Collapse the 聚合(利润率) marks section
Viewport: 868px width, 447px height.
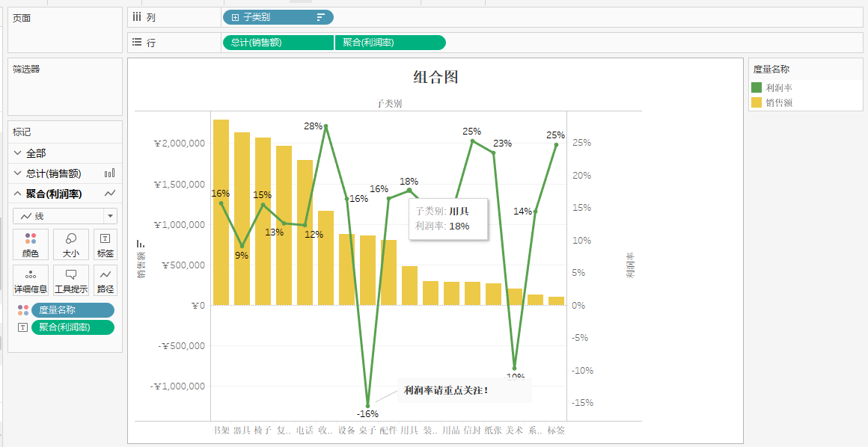17,194
